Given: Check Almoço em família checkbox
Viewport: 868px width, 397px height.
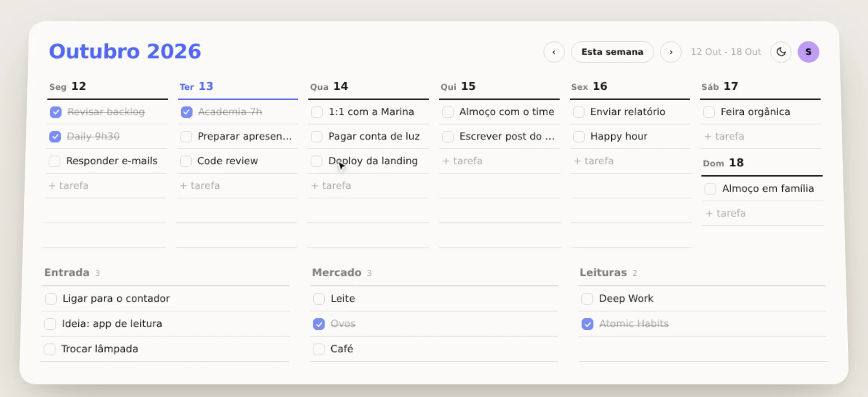Looking at the screenshot, I should [710, 189].
